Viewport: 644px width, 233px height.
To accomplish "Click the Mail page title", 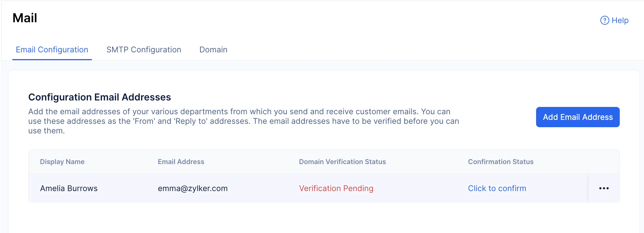I will coord(25,18).
